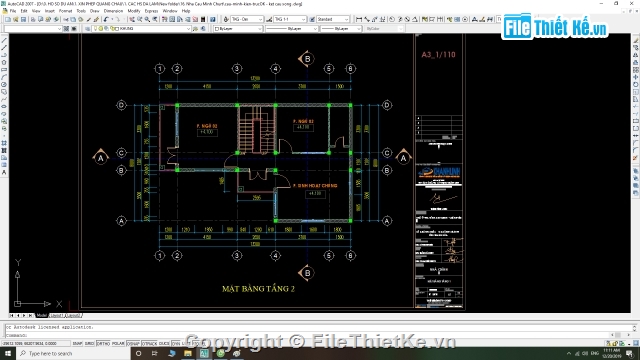Click the Line tool in the Draw toolbar
The height and width of the screenshot is (360, 640).
coord(4,40)
